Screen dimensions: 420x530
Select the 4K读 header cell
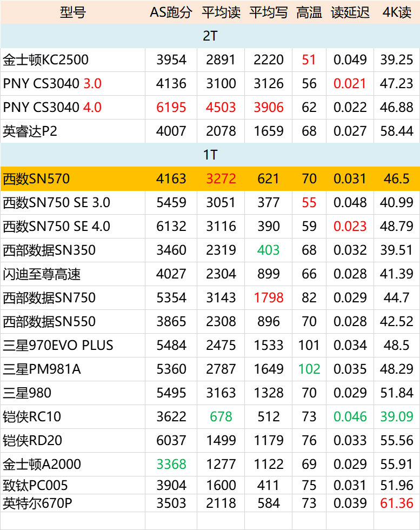(x=397, y=12)
